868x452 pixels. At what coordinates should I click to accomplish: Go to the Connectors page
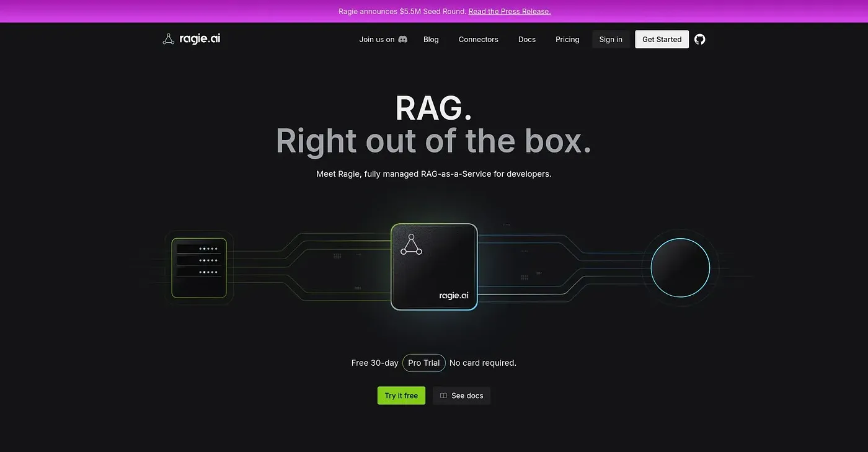(478, 39)
